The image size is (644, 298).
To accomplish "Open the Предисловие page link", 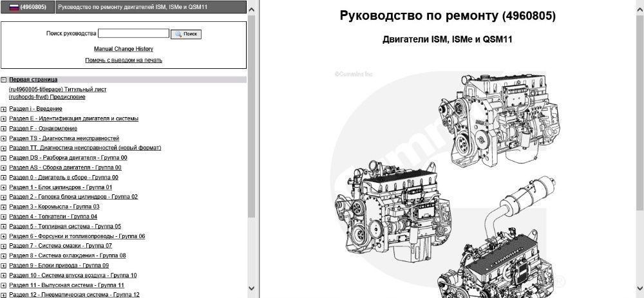I will pos(47,97).
